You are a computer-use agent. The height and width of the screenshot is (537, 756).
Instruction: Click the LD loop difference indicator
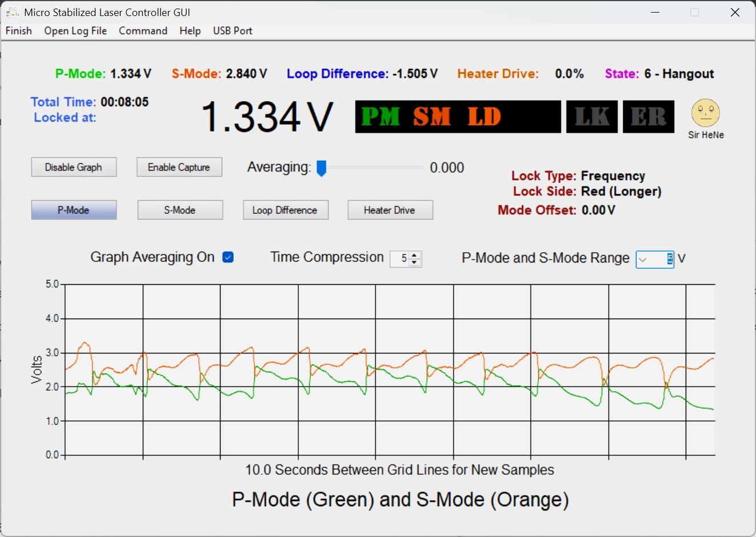tap(484, 117)
